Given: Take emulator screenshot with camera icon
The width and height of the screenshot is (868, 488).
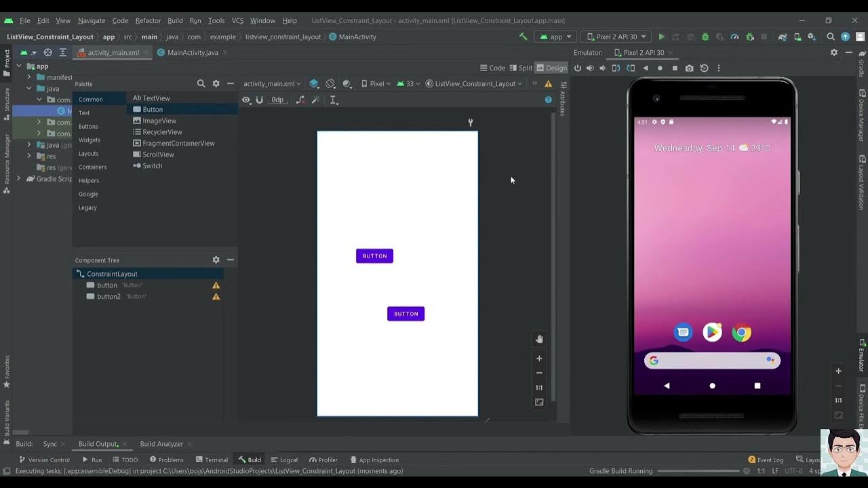Looking at the screenshot, I should 689,68.
